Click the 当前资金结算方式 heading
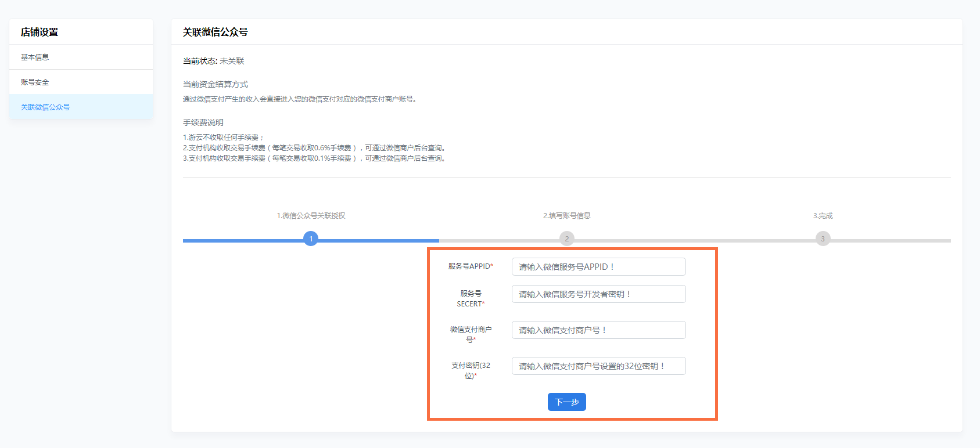The image size is (980, 448). pos(216,84)
